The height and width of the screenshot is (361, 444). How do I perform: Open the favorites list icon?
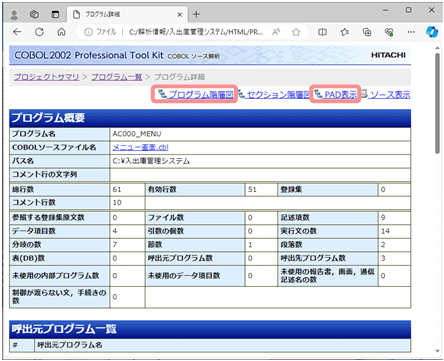pos(344,32)
